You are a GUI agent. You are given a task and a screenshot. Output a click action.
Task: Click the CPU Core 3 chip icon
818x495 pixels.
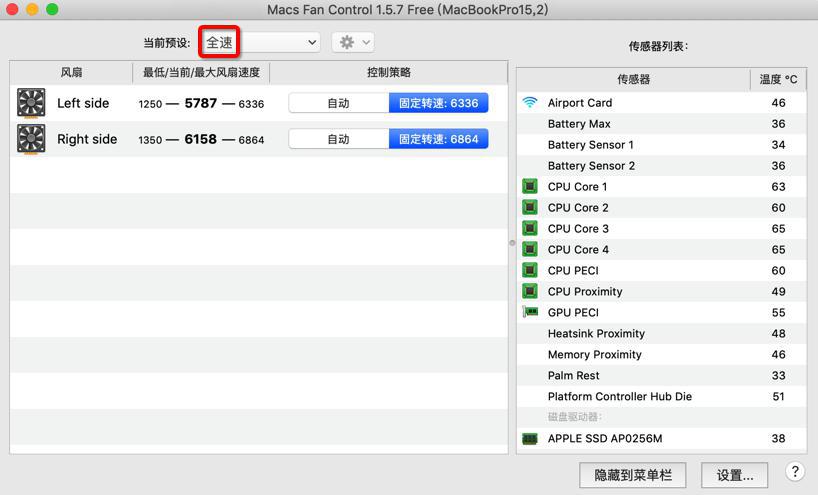pyautogui.click(x=530, y=228)
